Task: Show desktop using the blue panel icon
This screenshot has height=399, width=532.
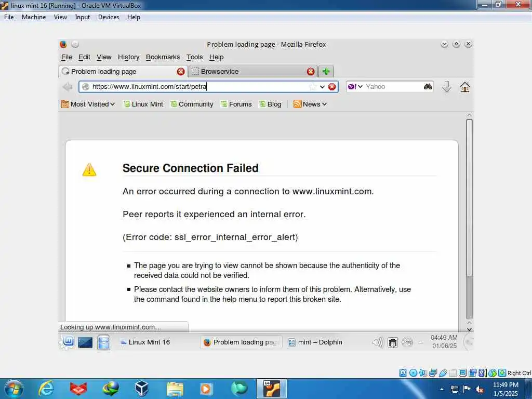Action: pyautogui.click(x=85, y=342)
